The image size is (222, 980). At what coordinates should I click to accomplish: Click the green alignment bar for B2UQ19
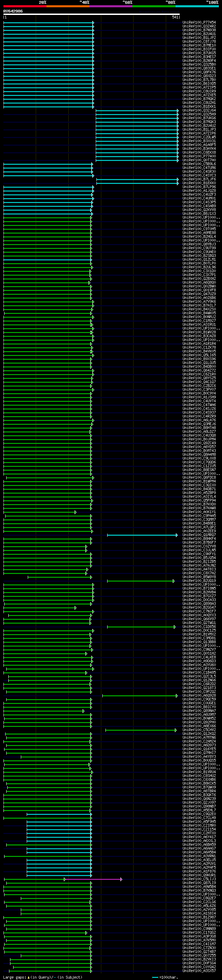point(141,581)
